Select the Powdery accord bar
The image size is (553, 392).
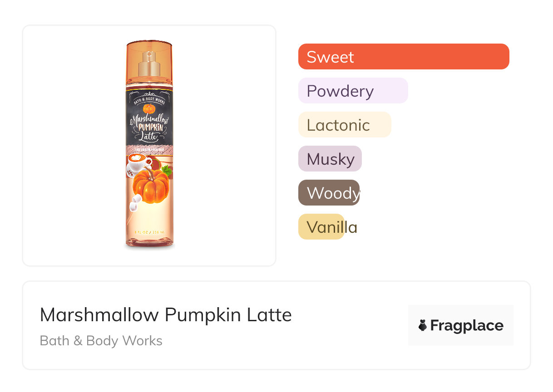353,91
